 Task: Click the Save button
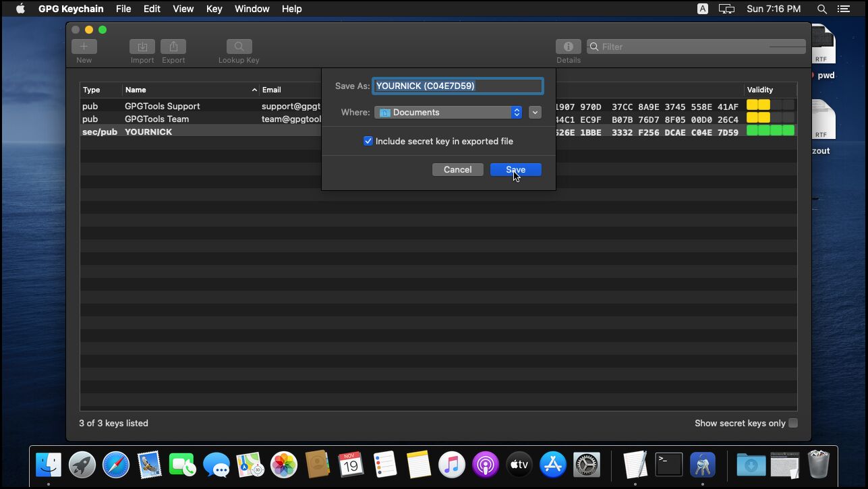[x=515, y=169]
